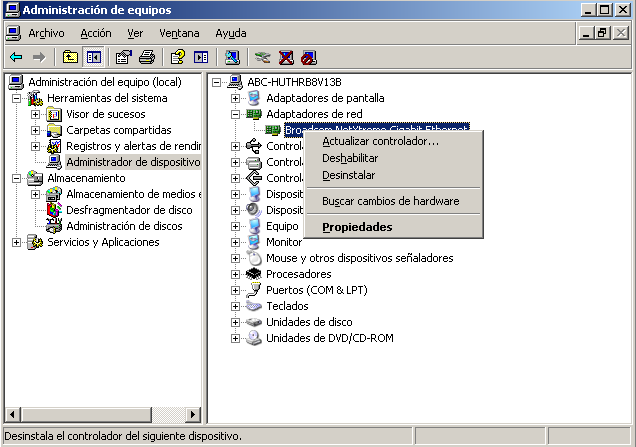Open the Ver menu
This screenshot has width=636, height=447.
(135, 33)
